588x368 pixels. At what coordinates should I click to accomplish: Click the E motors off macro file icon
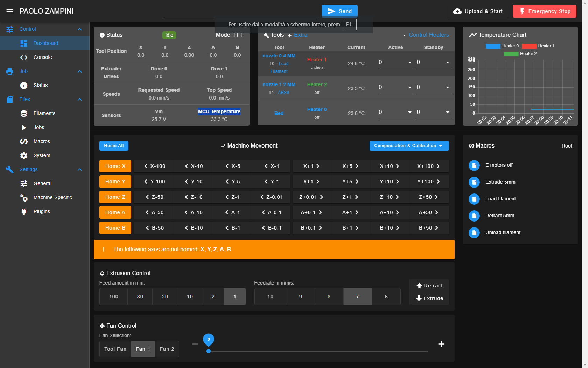pyautogui.click(x=474, y=165)
